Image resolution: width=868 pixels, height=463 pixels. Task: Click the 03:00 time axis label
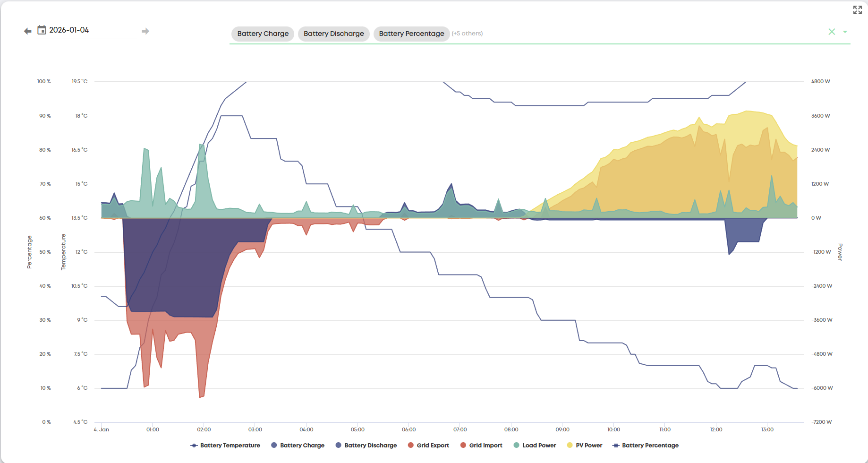[x=255, y=429]
